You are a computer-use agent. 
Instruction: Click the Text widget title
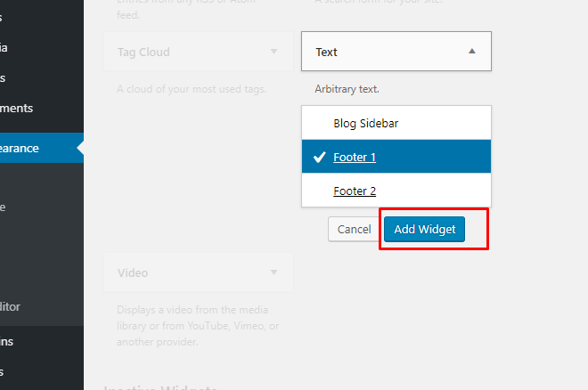coord(326,52)
